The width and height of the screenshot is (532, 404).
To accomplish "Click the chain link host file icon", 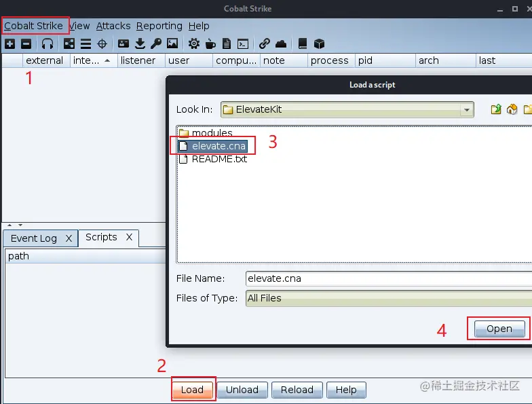I will (265, 43).
